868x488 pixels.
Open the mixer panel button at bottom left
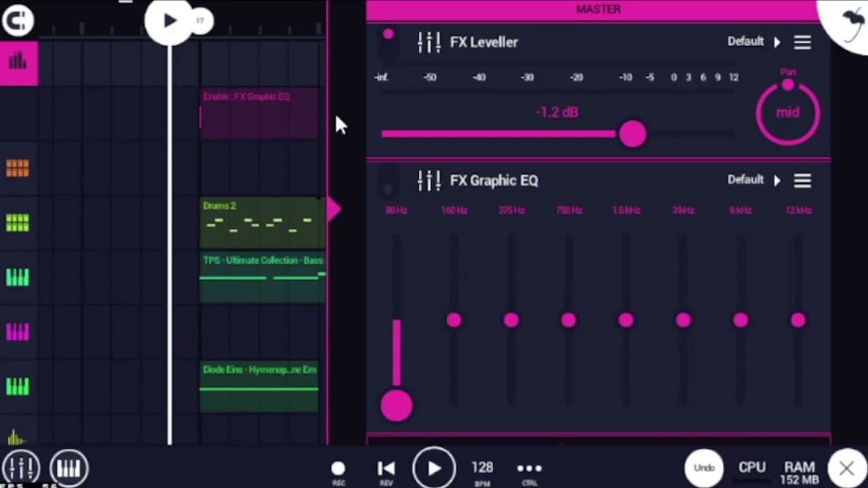tap(21, 468)
